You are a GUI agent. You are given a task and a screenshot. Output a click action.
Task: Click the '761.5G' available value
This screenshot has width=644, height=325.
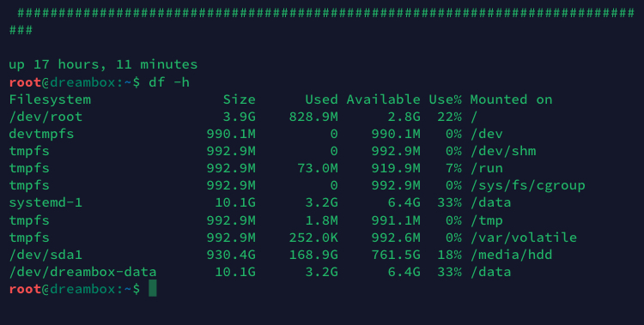point(396,255)
